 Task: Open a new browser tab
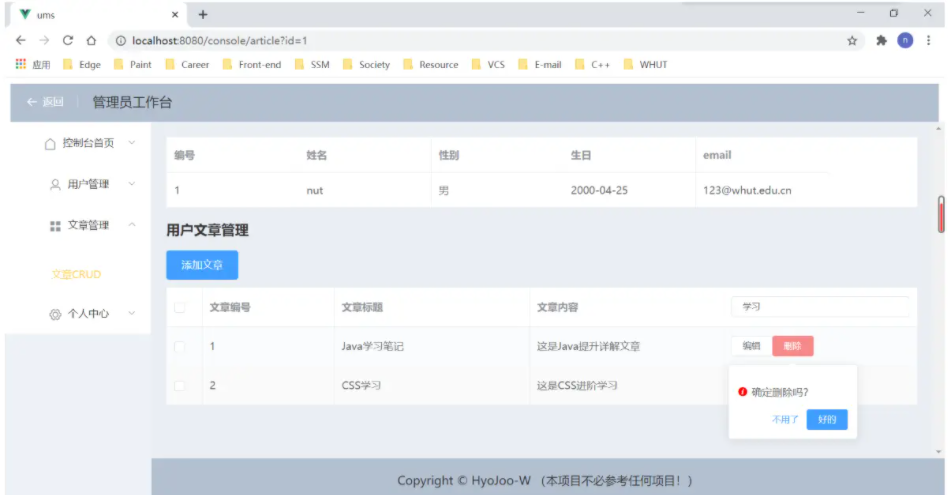(x=203, y=14)
